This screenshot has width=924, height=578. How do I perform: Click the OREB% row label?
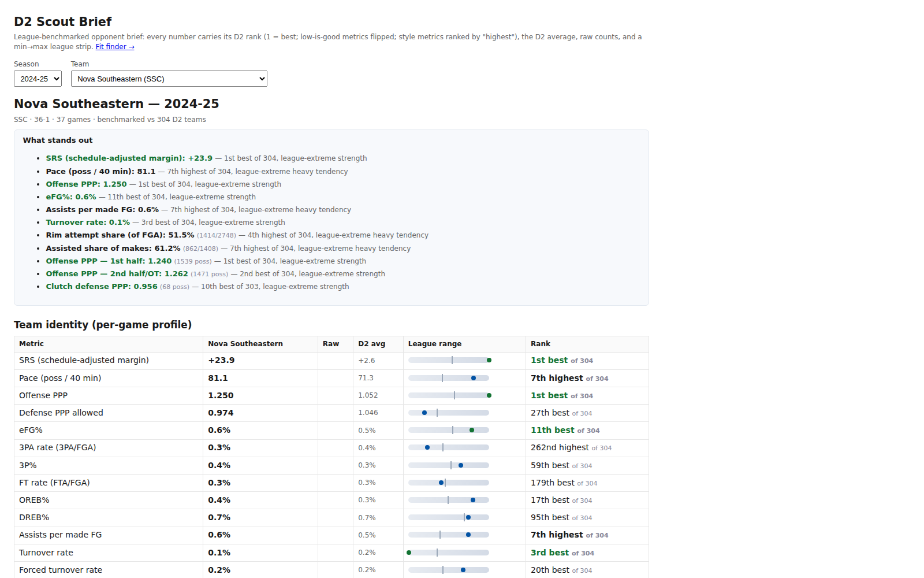pyautogui.click(x=34, y=501)
